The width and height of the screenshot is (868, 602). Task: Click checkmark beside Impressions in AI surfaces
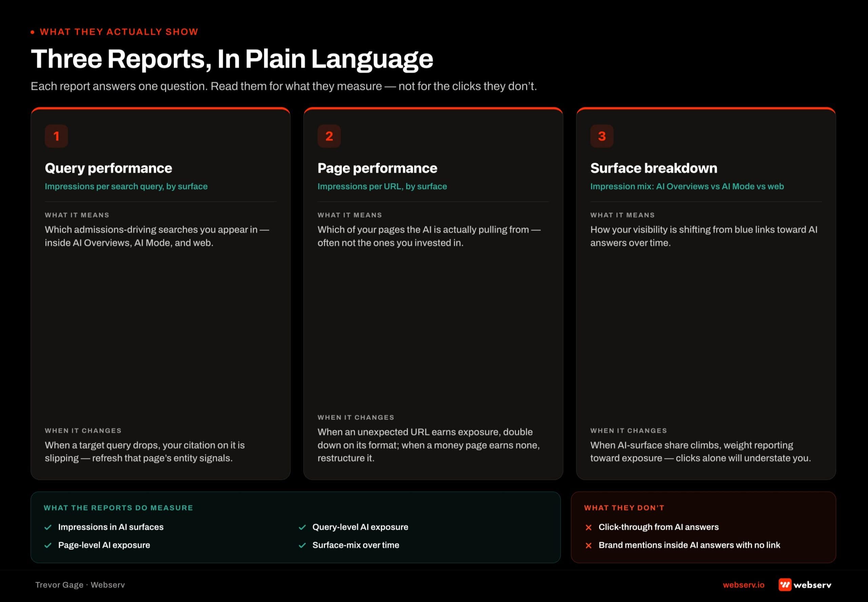(x=48, y=527)
